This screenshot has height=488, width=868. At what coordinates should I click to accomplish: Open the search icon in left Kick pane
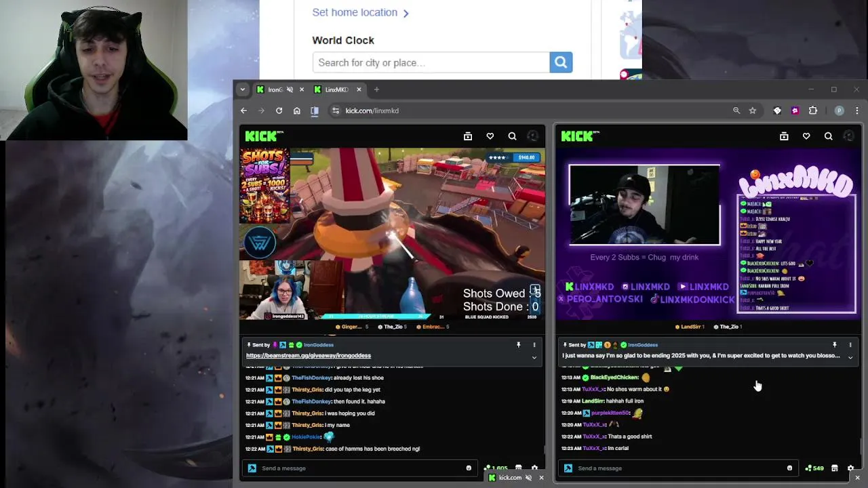[x=513, y=136]
